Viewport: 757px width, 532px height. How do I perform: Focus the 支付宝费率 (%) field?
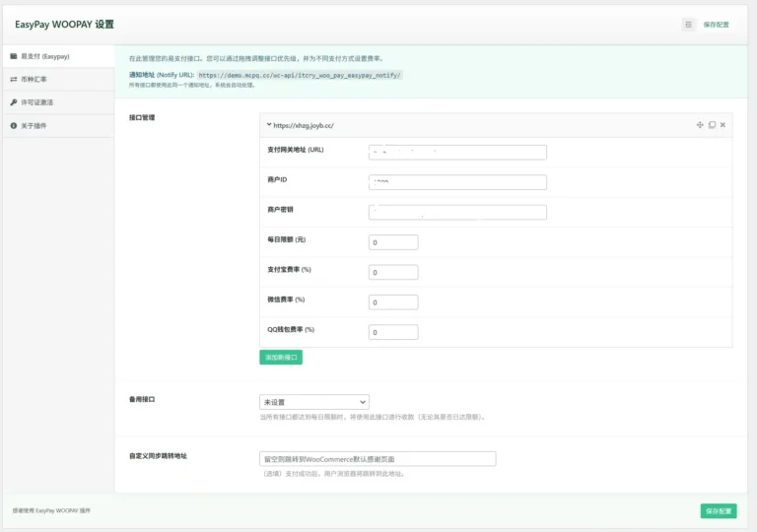coord(393,272)
